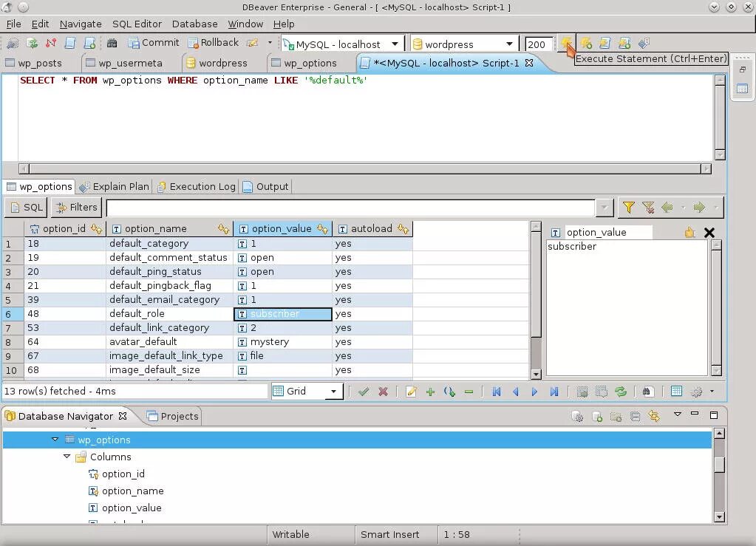Go to the next row arrow

click(x=534, y=392)
